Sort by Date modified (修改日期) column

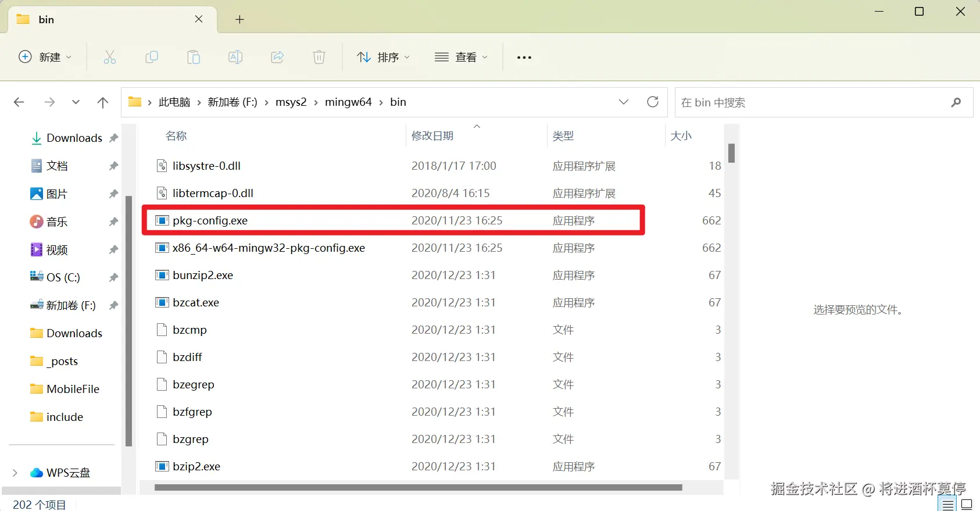click(432, 135)
